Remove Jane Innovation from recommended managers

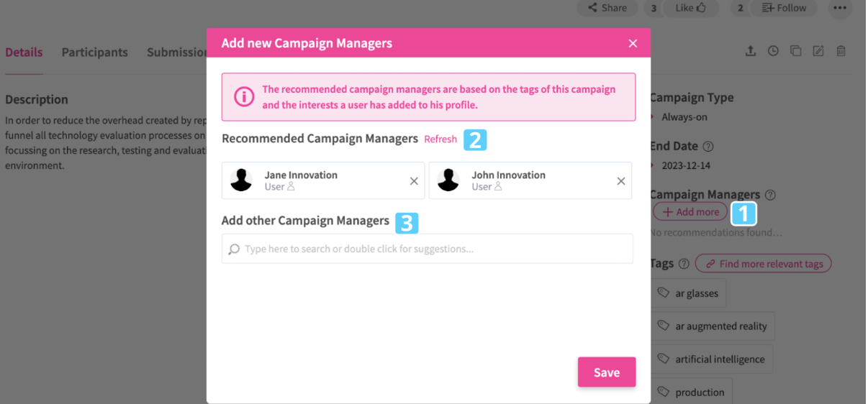414,181
